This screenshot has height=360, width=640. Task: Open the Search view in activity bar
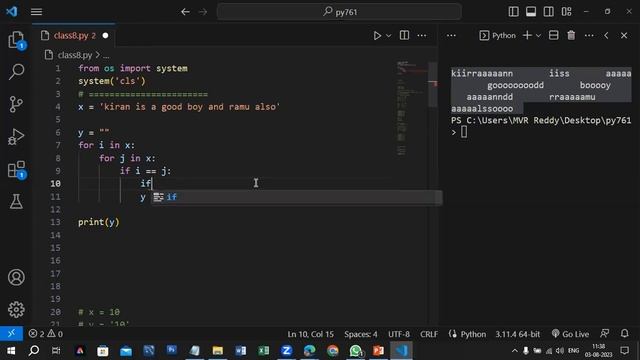(16, 72)
